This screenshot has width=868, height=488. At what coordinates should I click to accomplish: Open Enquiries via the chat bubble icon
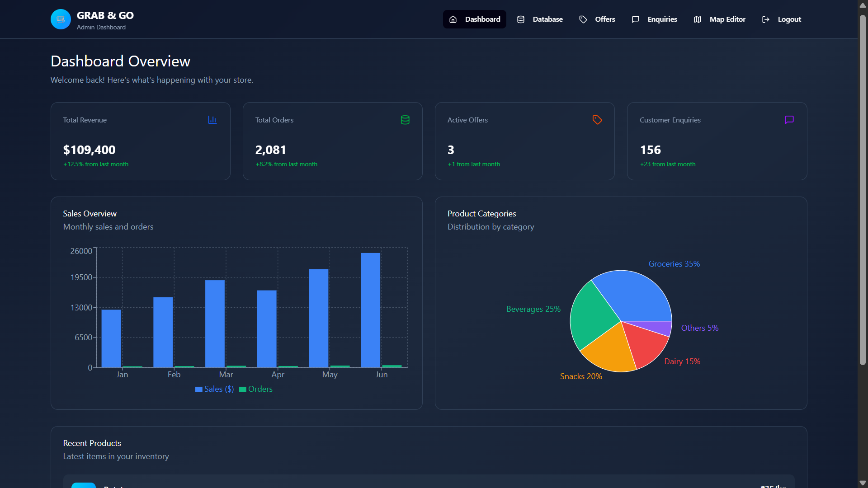[636, 19]
